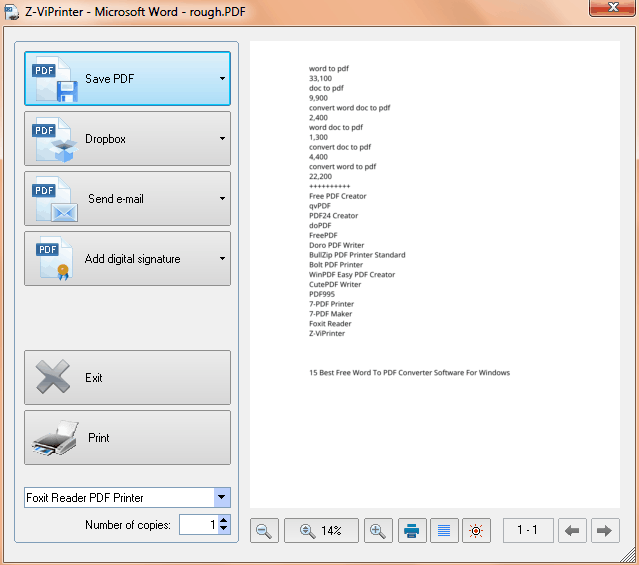
Task: Click the red sun-shaped settings icon
Action: tap(476, 530)
